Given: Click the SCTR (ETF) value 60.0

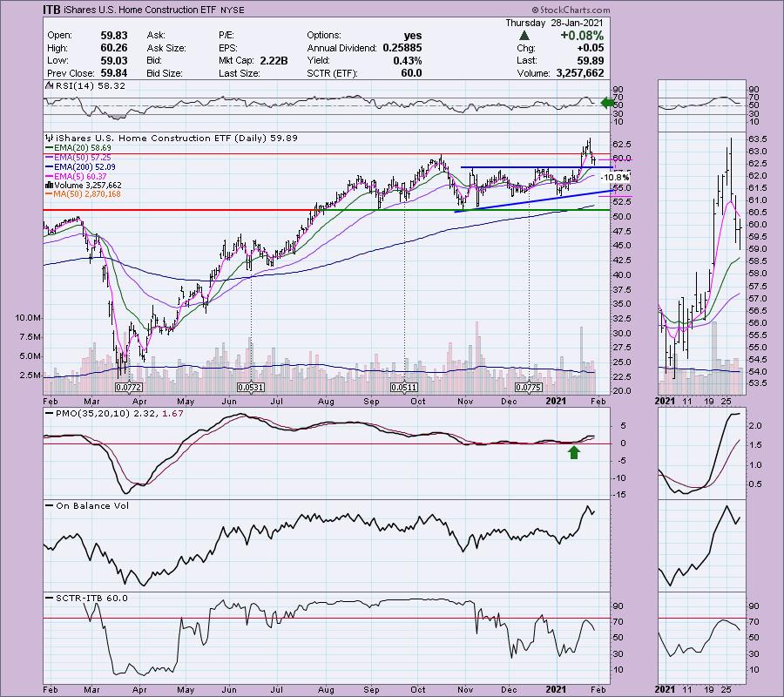Looking at the screenshot, I should [x=411, y=73].
